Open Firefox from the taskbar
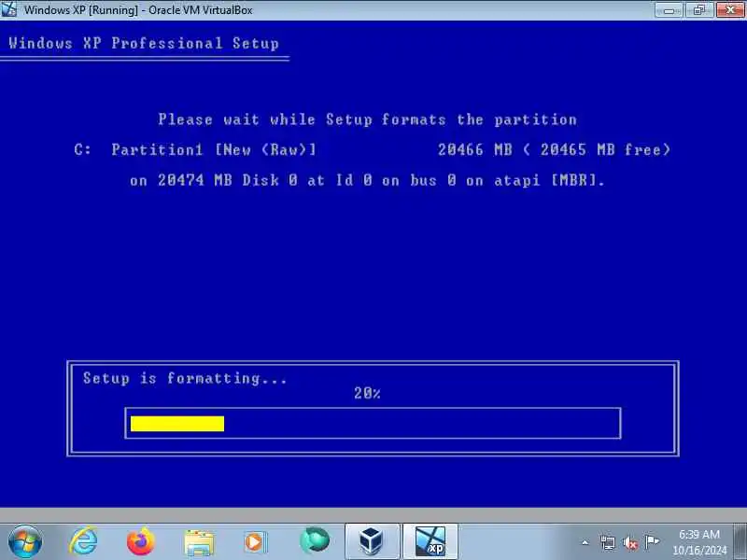 pos(141,541)
